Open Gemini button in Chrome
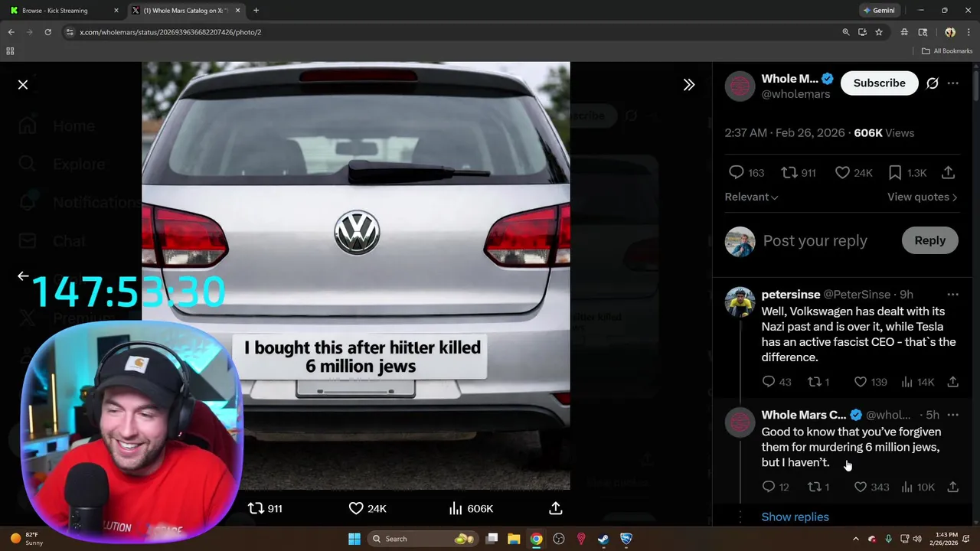 pyautogui.click(x=879, y=11)
